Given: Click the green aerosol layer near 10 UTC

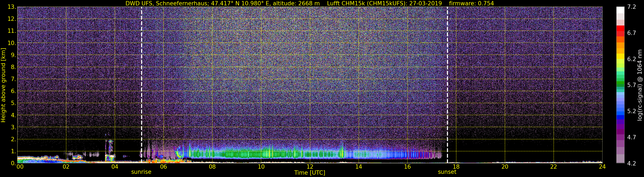Looking at the screenshot, I should click(x=261, y=153).
